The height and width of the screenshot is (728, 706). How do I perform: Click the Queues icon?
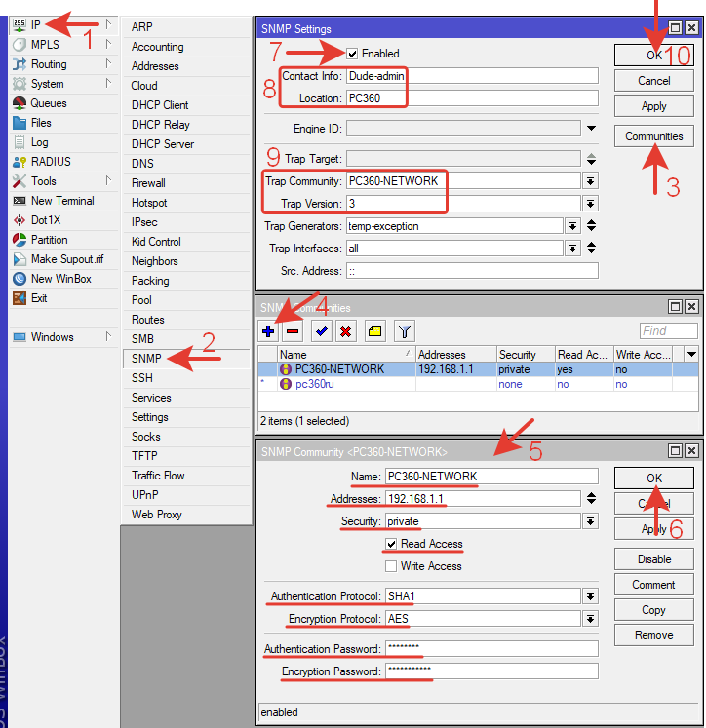(x=20, y=103)
